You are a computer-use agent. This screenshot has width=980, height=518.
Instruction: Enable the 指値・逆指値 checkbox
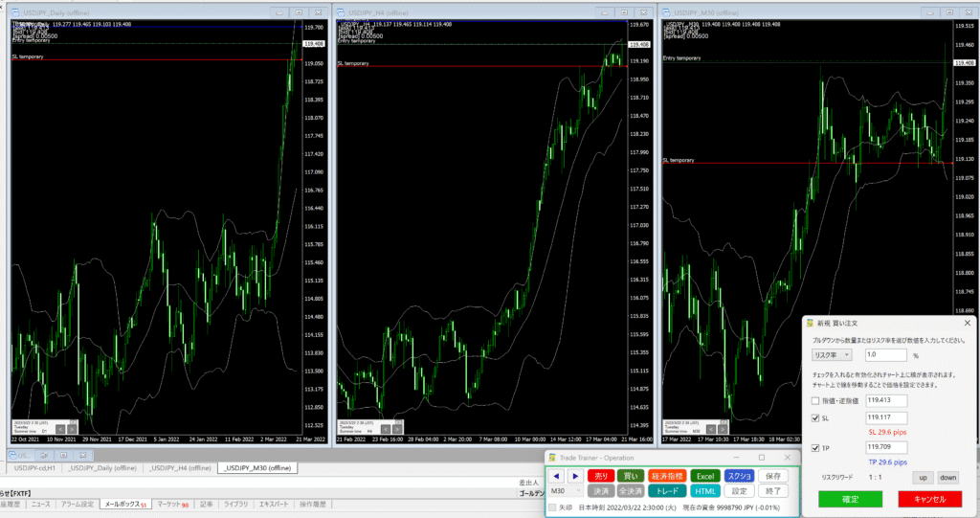(815, 400)
